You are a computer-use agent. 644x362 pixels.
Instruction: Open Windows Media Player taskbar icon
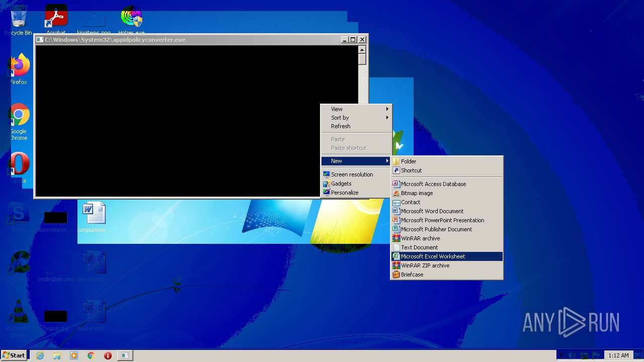coord(74,355)
